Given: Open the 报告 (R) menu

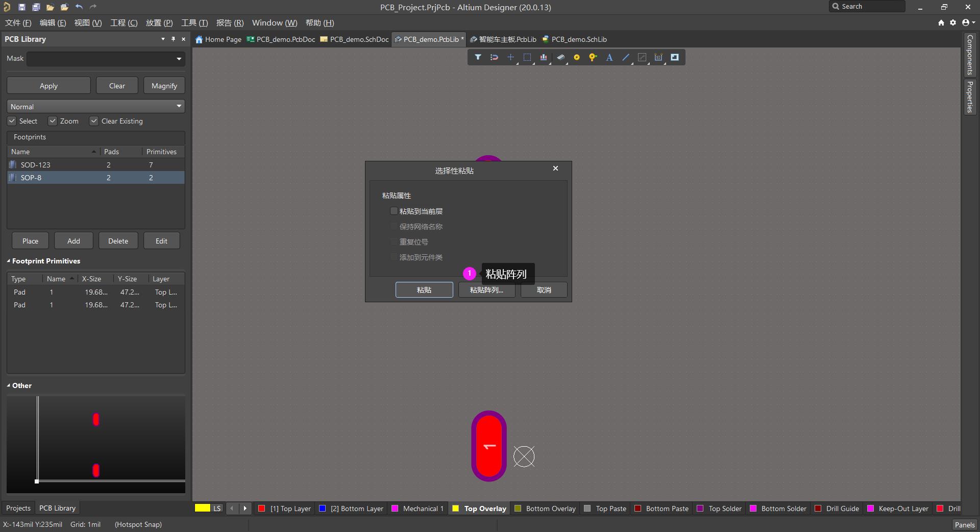Looking at the screenshot, I should click(230, 22).
